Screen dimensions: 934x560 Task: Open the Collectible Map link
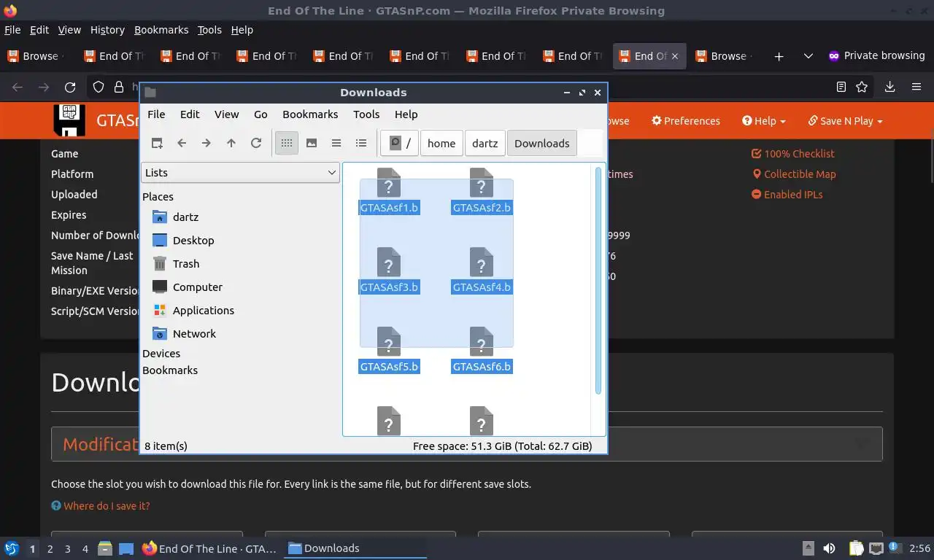[x=794, y=174]
